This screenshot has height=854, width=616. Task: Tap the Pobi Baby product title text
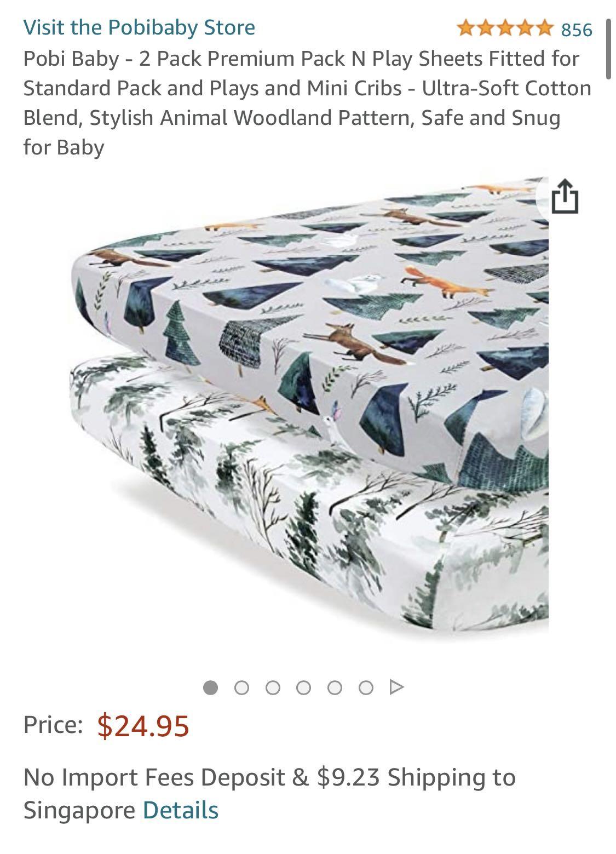307,103
